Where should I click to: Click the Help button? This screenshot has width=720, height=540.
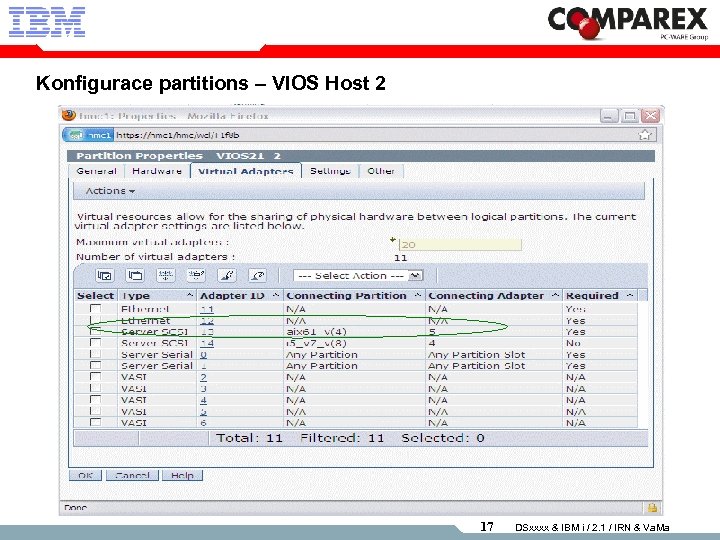(x=182, y=475)
